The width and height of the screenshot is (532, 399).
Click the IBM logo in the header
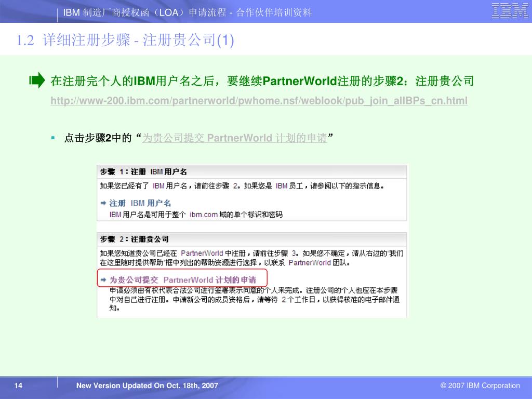tap(510, 11)
